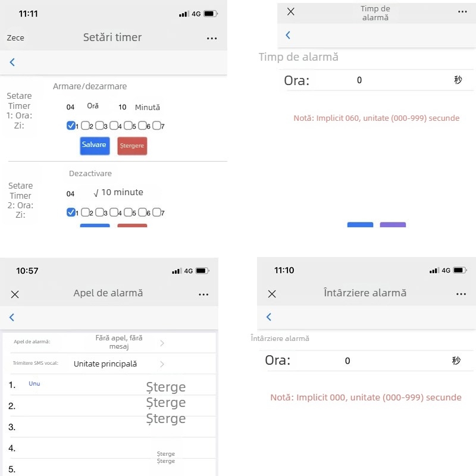This screenshot has height=476, width=476.
Task: Check day 5 for Setare Timer 2
Action: pyautogui.click(x=129, y=212)
